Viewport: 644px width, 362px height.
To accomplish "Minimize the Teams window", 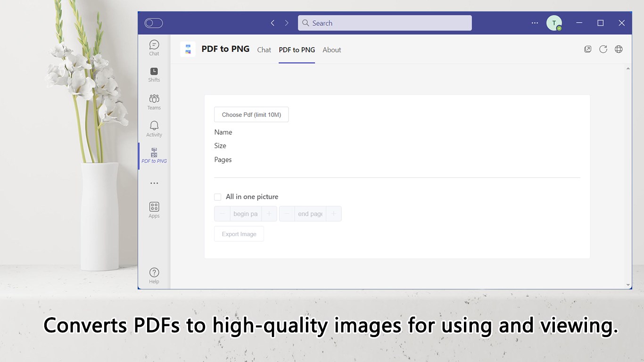I will pos(579,23).
